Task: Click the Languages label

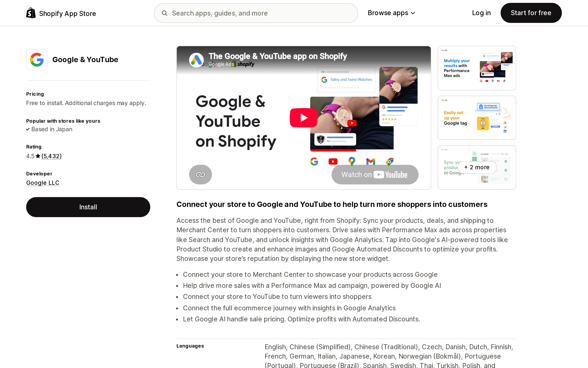Action: pos(190,346)
